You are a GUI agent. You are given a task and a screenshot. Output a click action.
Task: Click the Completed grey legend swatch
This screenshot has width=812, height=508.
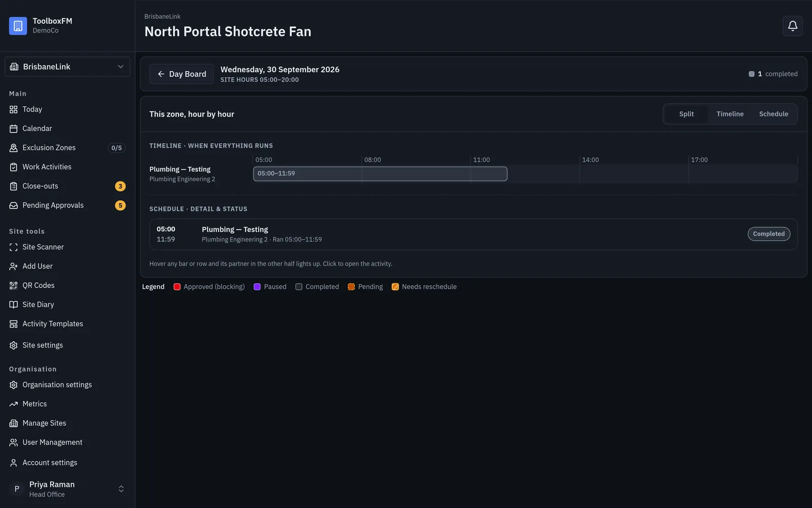(x=299, y=287)
